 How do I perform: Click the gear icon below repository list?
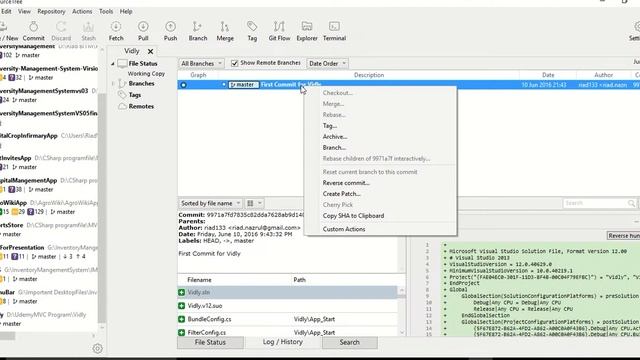[x=97, y=348]
